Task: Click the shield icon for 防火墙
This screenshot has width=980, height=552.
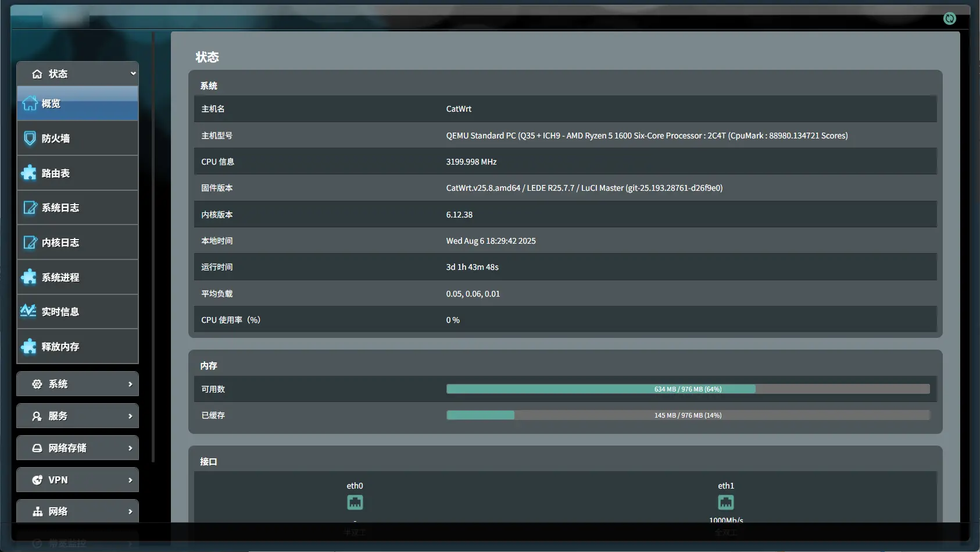Action: (x=30, y=138)
